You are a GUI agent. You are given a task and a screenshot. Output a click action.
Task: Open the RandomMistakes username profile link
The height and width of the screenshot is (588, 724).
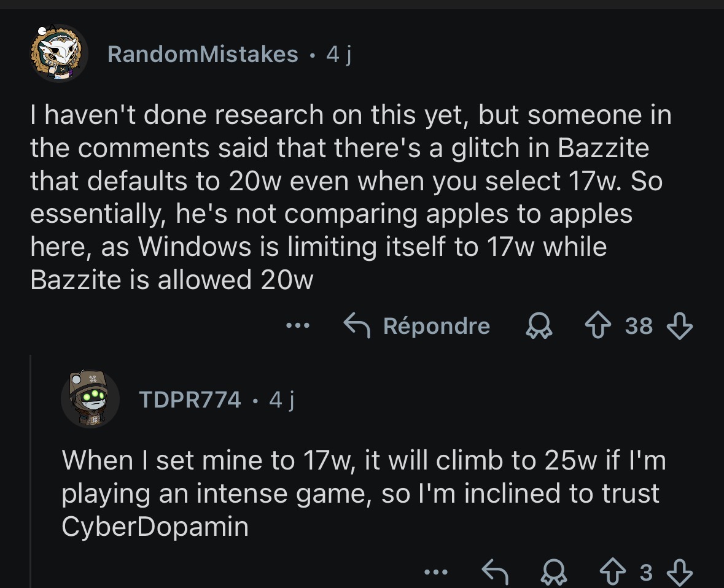tap(203, 55)
